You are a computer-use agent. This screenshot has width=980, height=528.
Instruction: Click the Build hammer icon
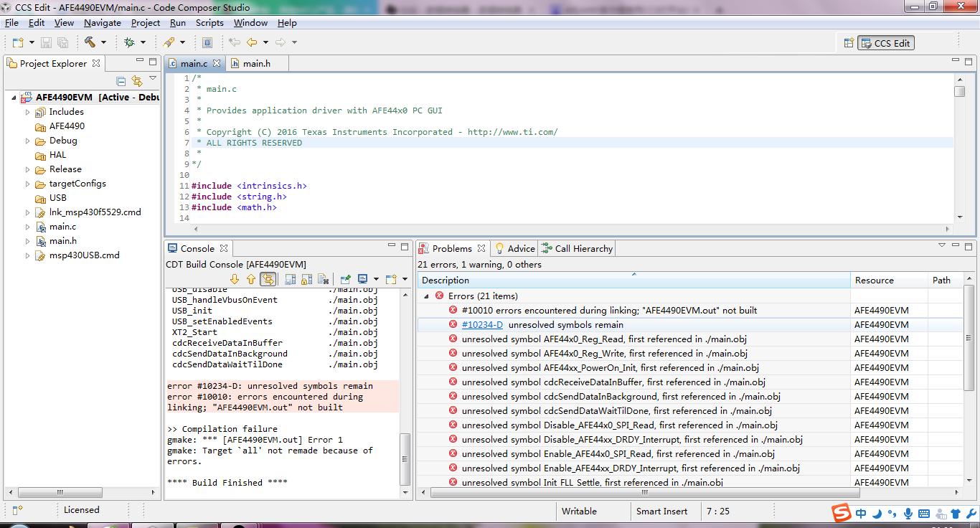(x=90, y=42)
